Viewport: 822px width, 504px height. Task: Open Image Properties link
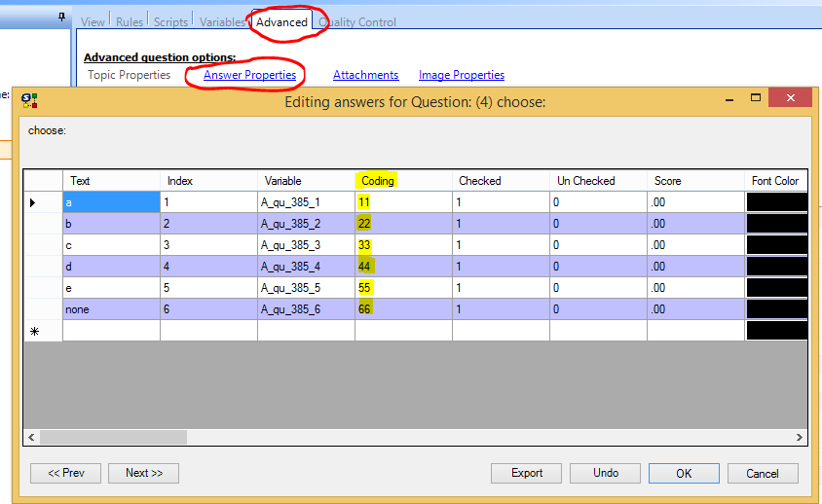tap(462, 75)
